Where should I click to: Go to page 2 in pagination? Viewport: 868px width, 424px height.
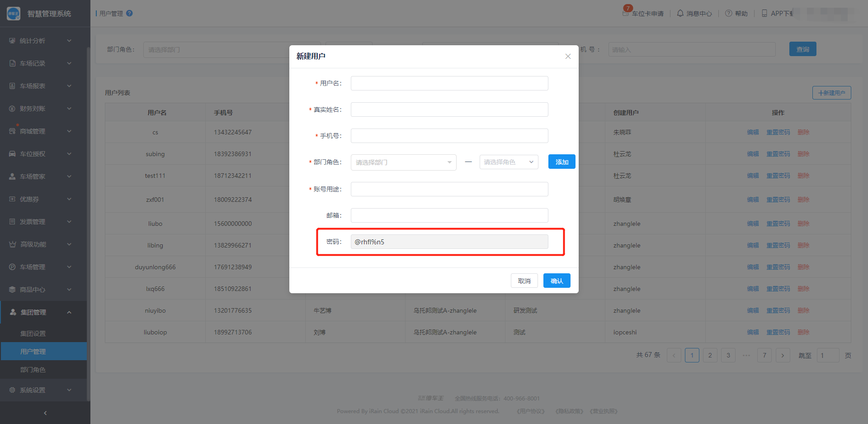point(710,355)
